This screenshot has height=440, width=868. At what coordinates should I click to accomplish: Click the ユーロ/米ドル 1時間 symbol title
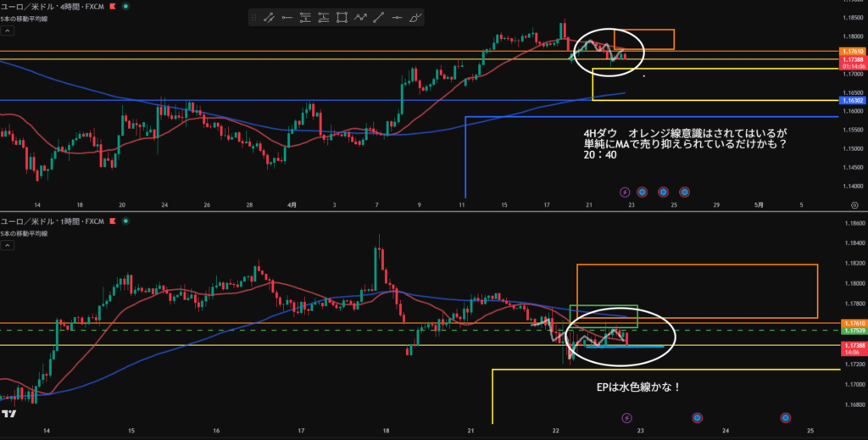pos(52,221)
